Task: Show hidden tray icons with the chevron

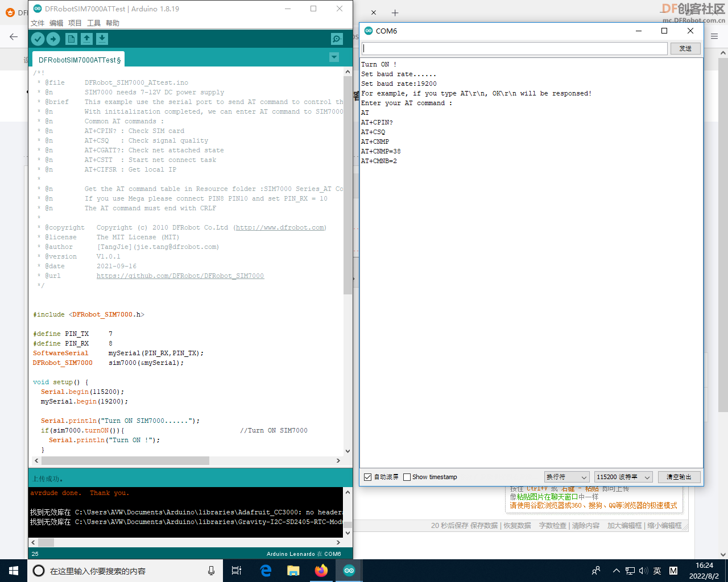Action: coord(617,571)
